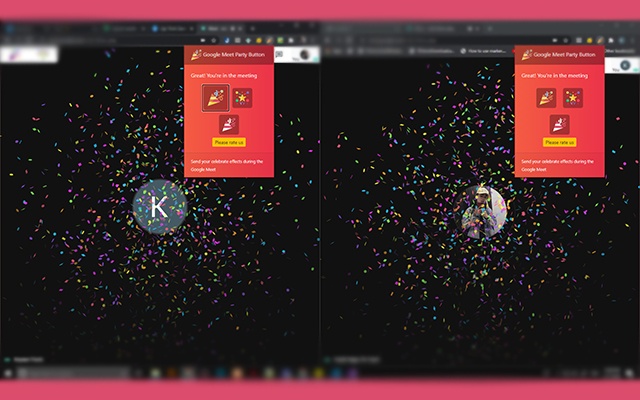Screen dimensions: 640x400
Task: Click the Google Meet Party Button logo in left popup header
Action: 196,54
